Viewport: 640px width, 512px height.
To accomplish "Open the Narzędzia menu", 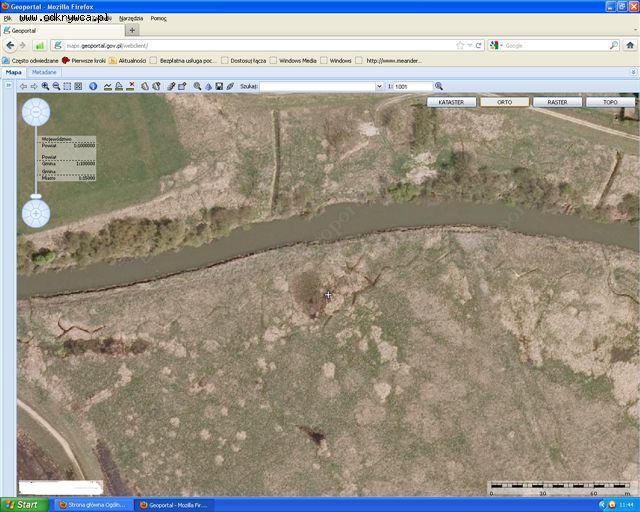I will tap(131, 18).
